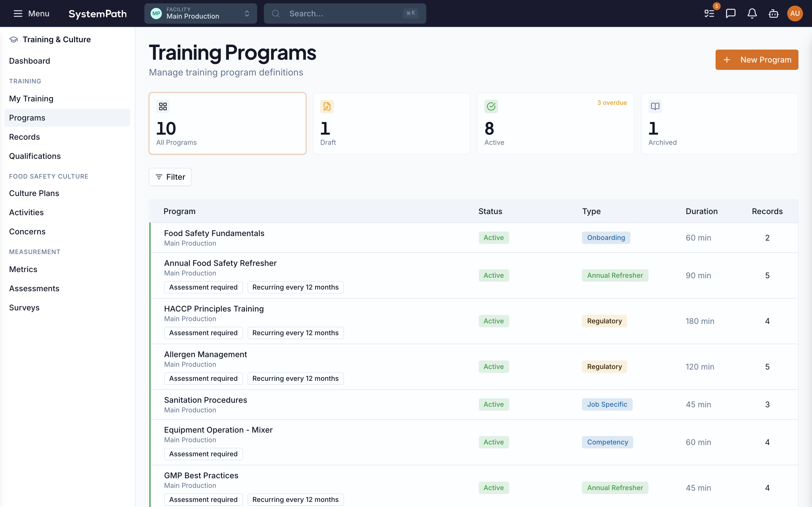This screenshot has width=812, height=507.
Task: Click the Onboarding type badge
Action: 606,237
